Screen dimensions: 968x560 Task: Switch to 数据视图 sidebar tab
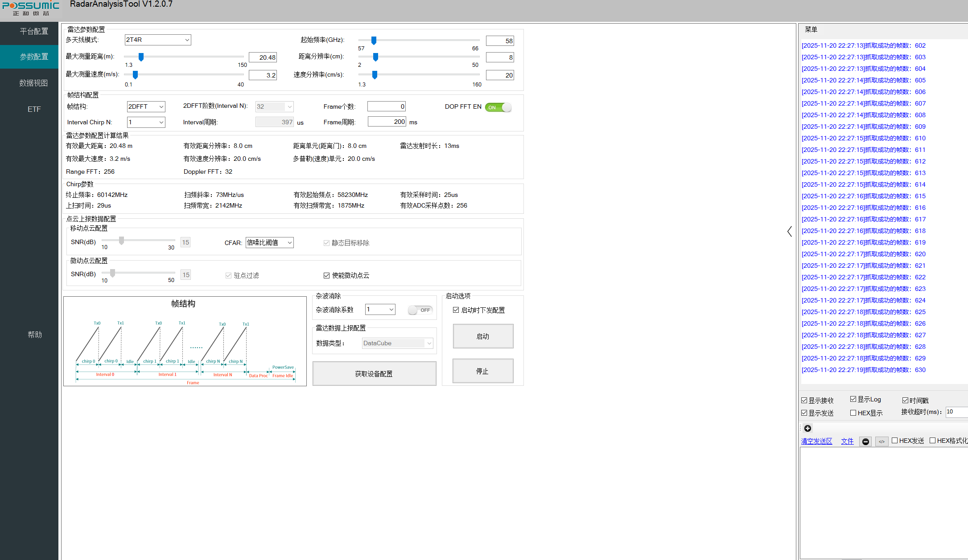click(x=33, y=83)
